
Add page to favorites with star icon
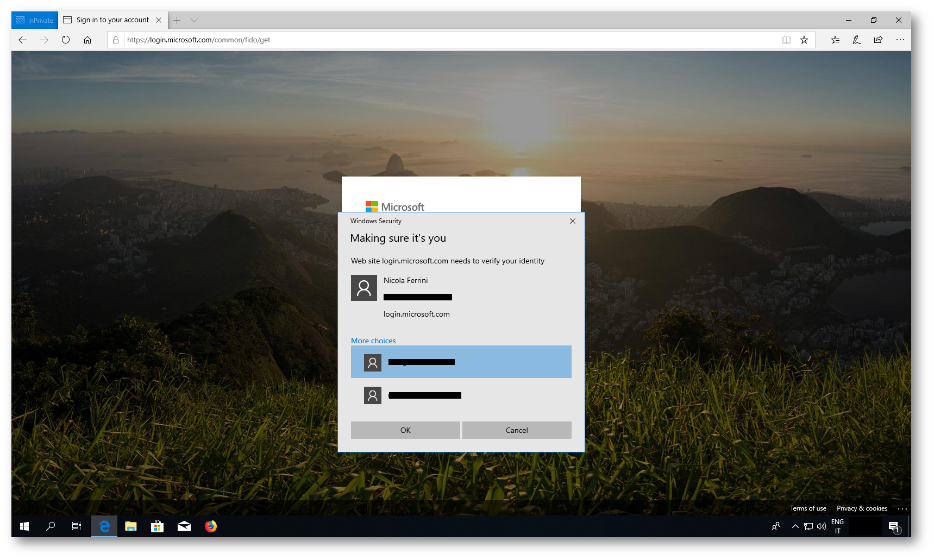[x=804, y=40]
